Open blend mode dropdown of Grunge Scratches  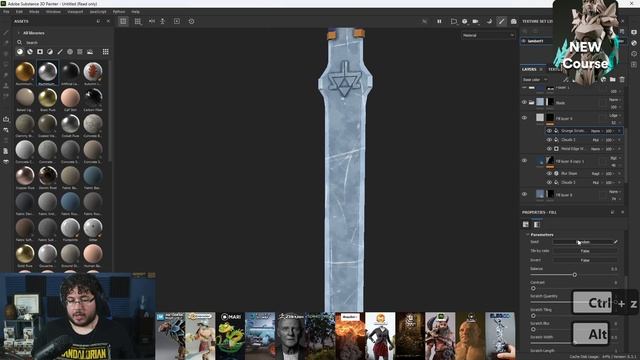[596, 131]
